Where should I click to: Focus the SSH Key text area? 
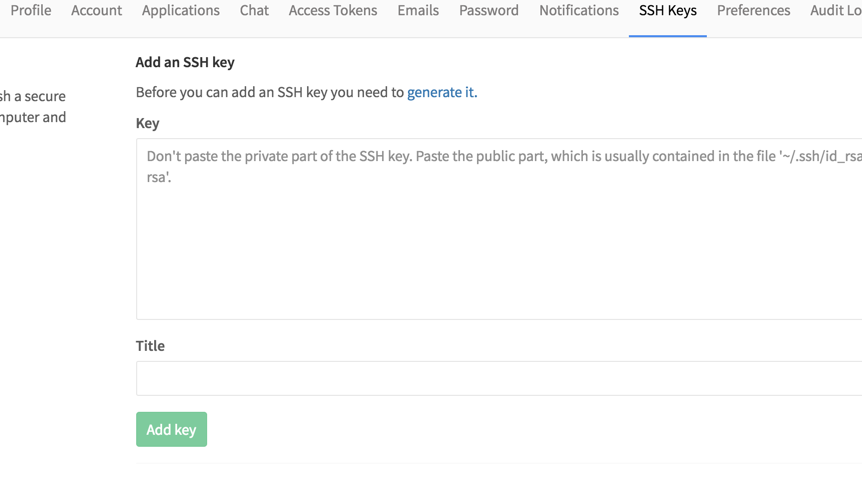tap(499, 229)
